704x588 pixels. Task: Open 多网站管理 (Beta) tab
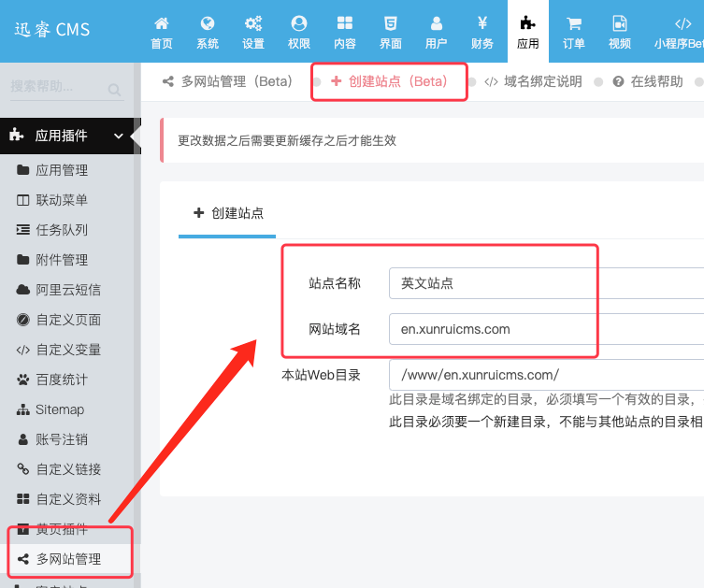click(x=227, y=81)
